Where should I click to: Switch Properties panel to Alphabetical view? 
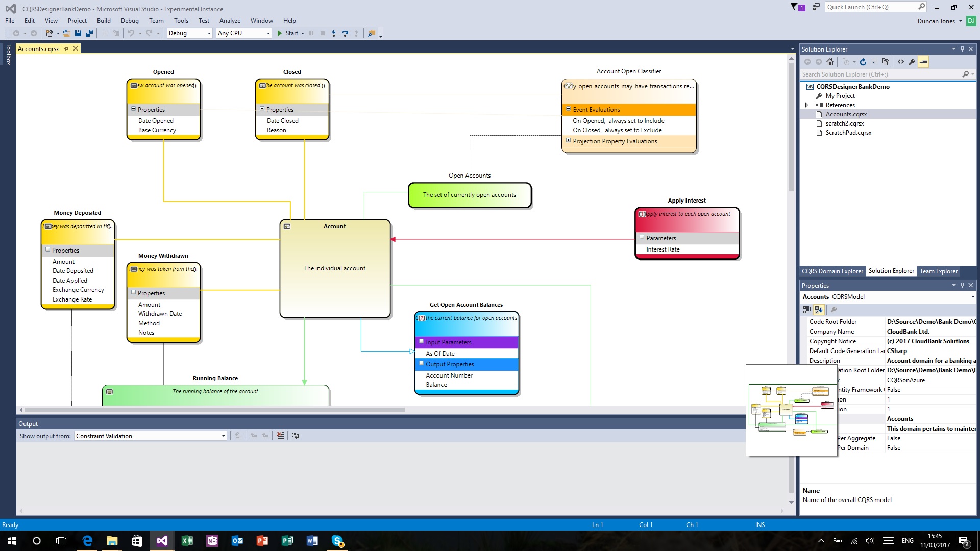coord(819,310)
